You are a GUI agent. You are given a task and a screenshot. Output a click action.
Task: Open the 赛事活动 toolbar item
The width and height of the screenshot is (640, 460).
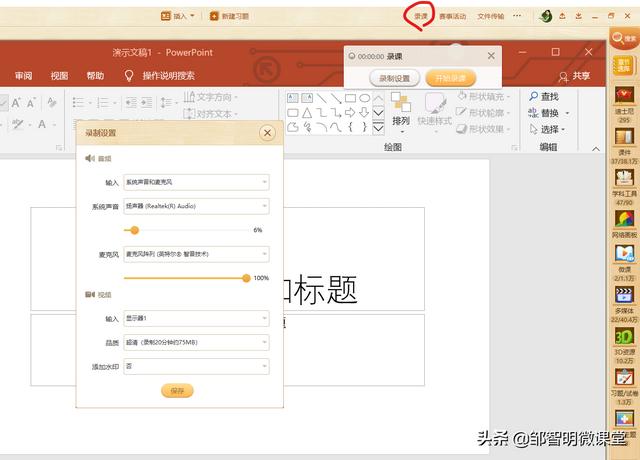point(453,16)
